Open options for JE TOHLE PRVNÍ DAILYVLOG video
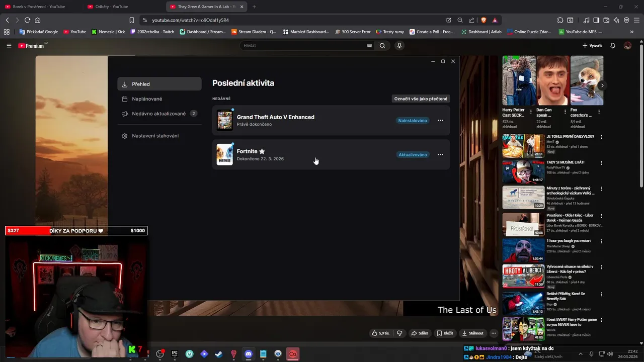Image resolution: width=644 pixels, height=362 pixels. [x=601, y=137]
